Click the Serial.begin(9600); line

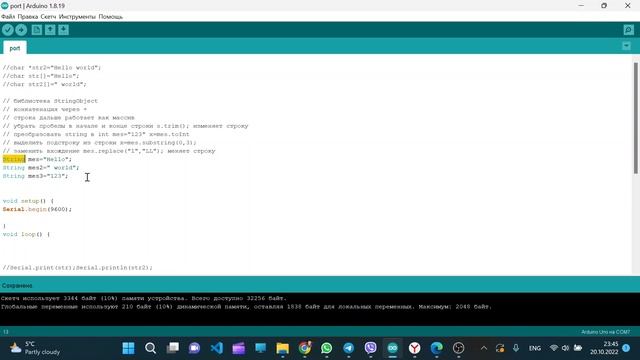pos(37,209)
